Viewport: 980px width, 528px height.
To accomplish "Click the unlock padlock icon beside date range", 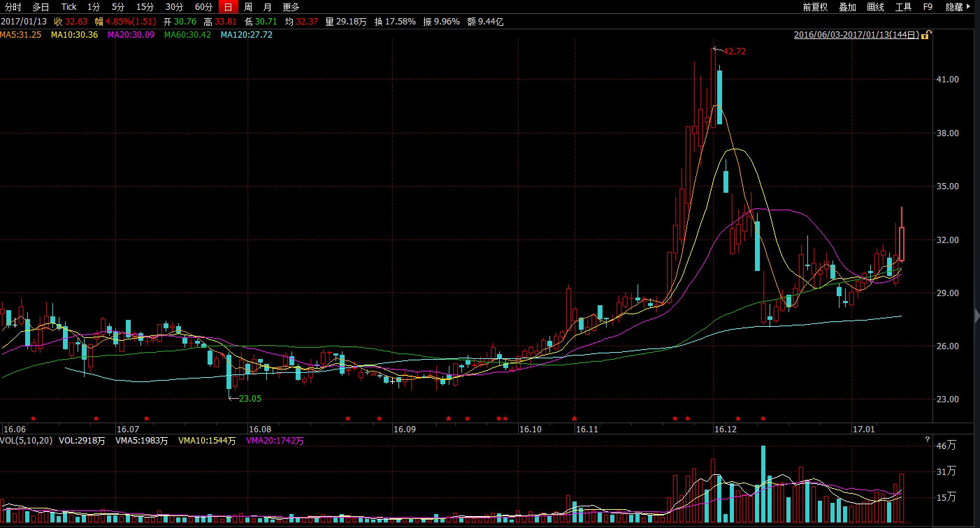I will tap(925, 34).
